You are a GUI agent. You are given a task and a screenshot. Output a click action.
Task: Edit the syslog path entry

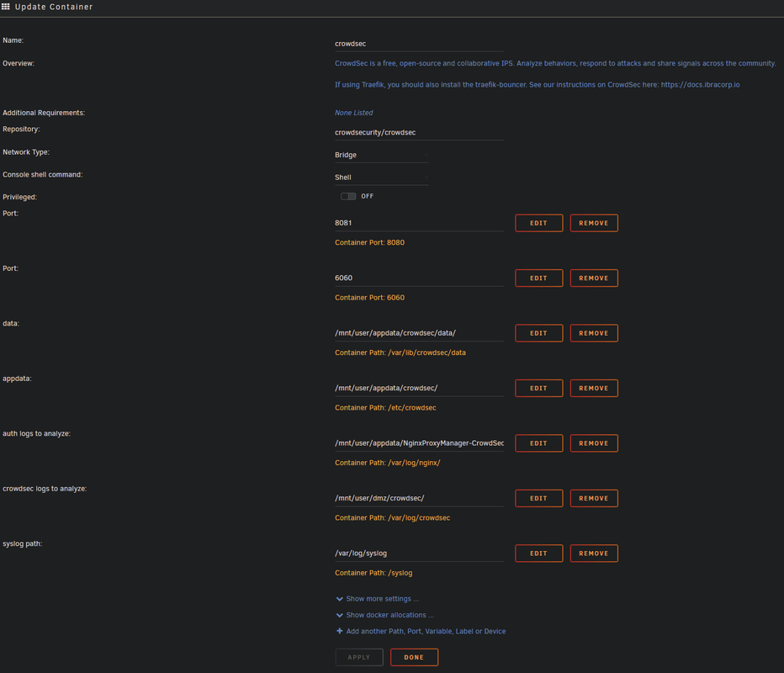click(539, 553)
